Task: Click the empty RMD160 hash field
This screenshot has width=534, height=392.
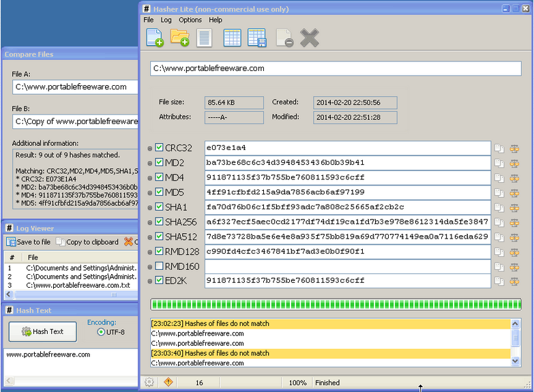Action: click(x=348, y=267)
